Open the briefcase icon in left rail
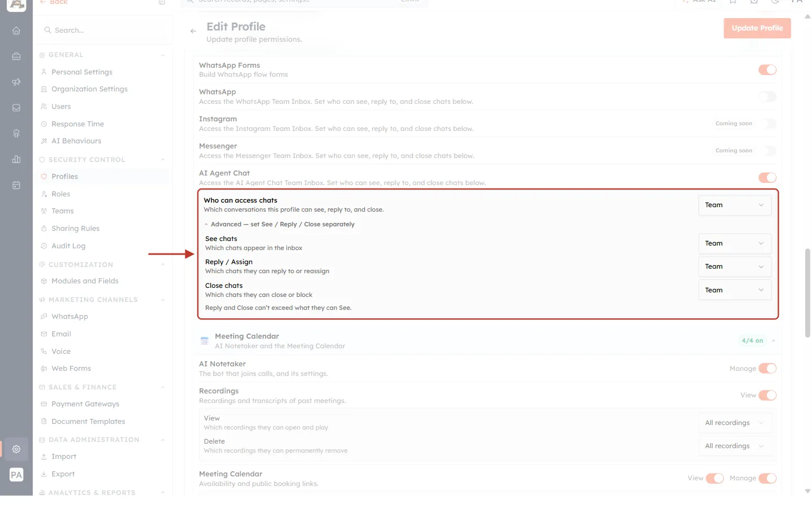Screen dimensions: 812x508 pyautogui.click(x=16, y=56)
